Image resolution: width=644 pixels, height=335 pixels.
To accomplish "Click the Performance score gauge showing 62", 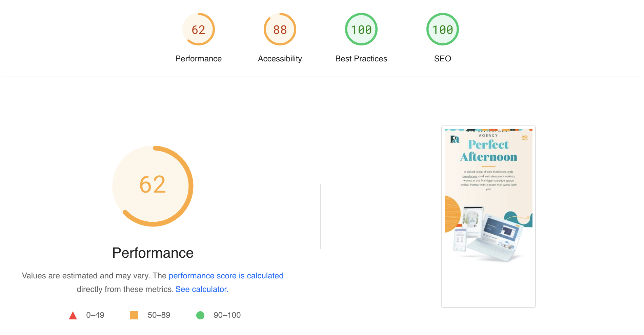I will click(x=198, y=29).
